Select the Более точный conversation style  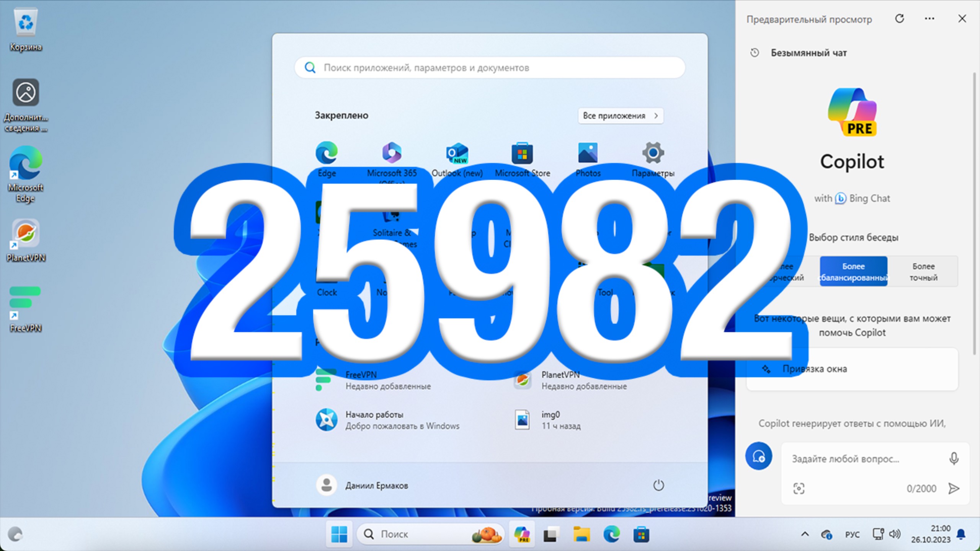point(923,271)
